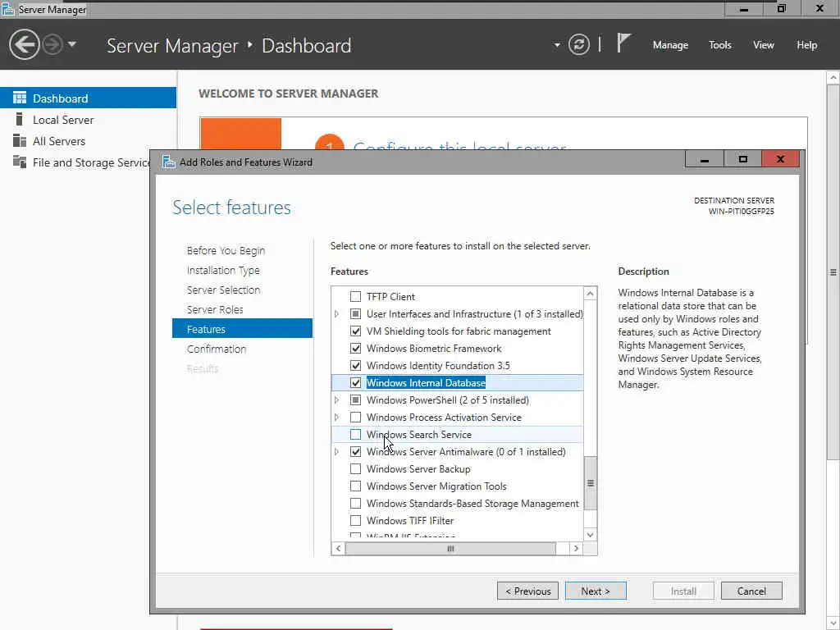Expand the Windows Server Antimalware node

click(x=336, y=452)
